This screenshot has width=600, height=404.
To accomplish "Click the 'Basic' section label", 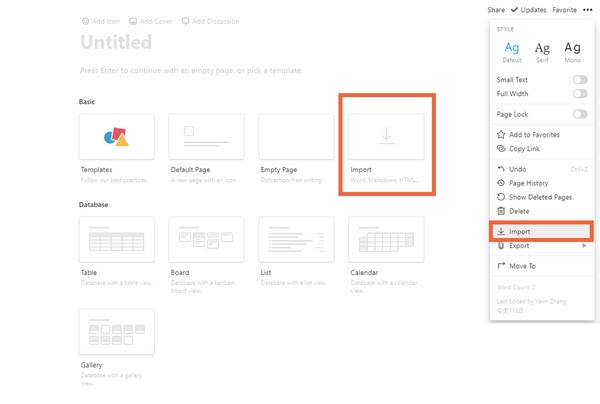I will (87, 101).
